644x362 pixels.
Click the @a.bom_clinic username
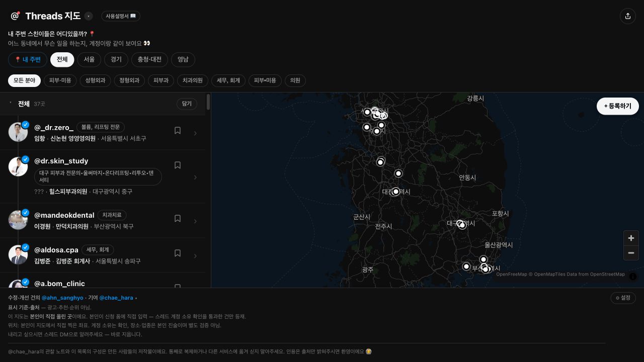point(59,284)
